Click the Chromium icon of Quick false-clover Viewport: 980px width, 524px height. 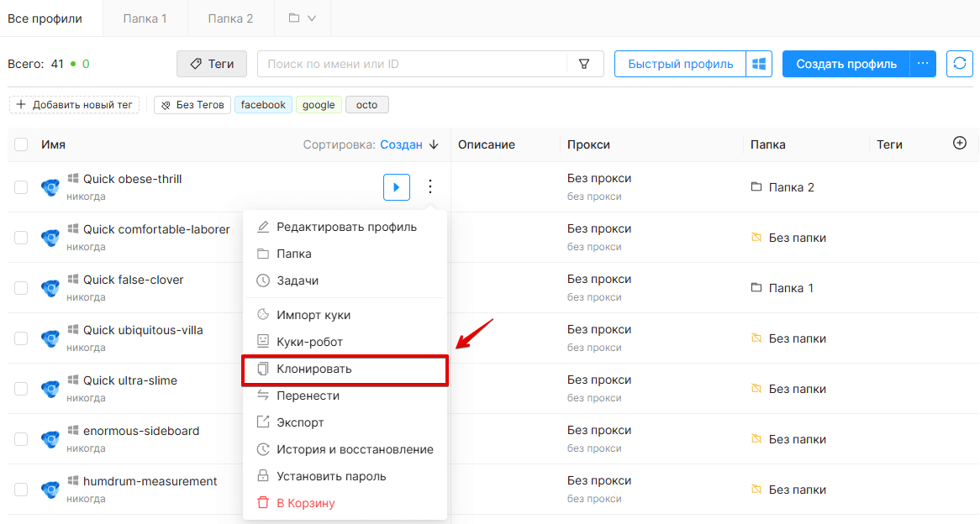point(50,288)
